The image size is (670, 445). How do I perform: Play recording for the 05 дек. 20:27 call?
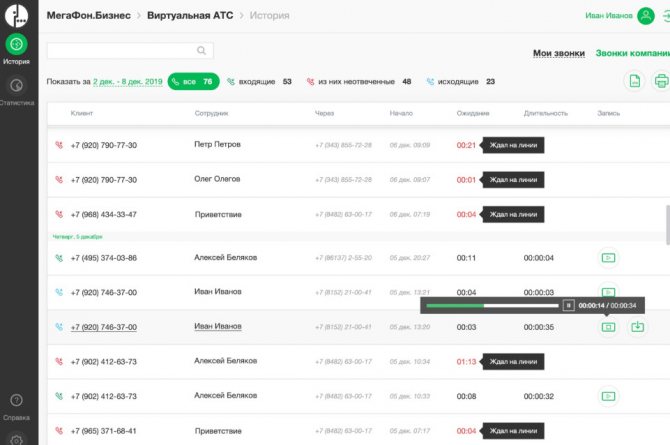[x=606, y=258]
